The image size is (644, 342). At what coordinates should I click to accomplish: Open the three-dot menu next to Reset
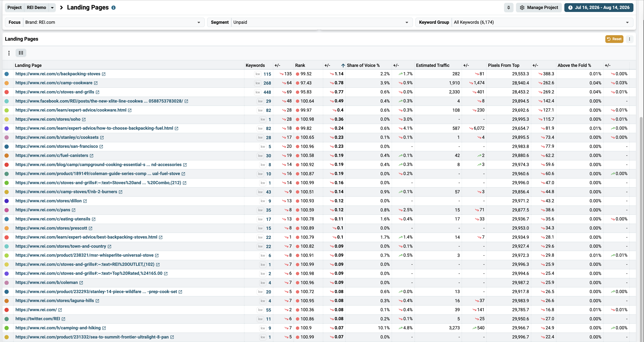(x=630, y=39)
